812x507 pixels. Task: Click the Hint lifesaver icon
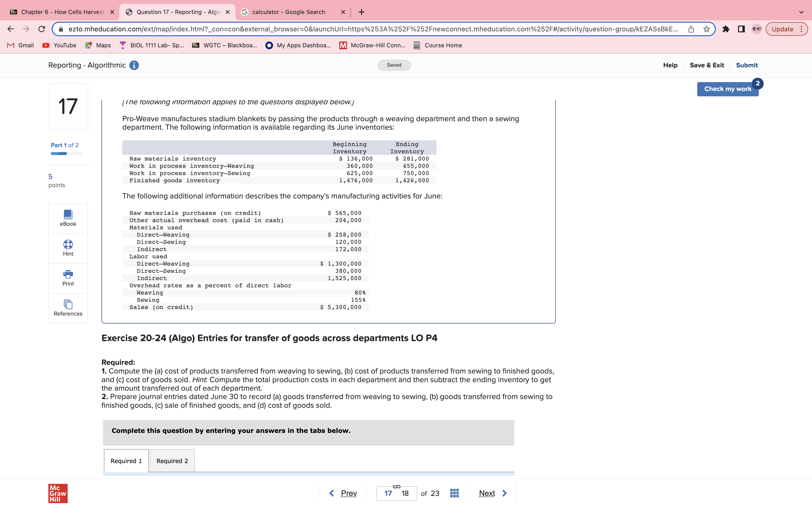coord(68,244)
